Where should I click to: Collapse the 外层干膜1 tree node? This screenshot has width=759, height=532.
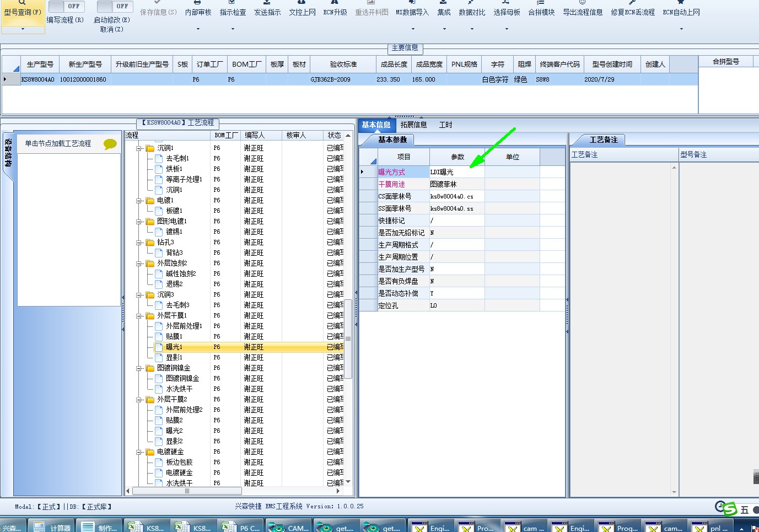[139, 316]
